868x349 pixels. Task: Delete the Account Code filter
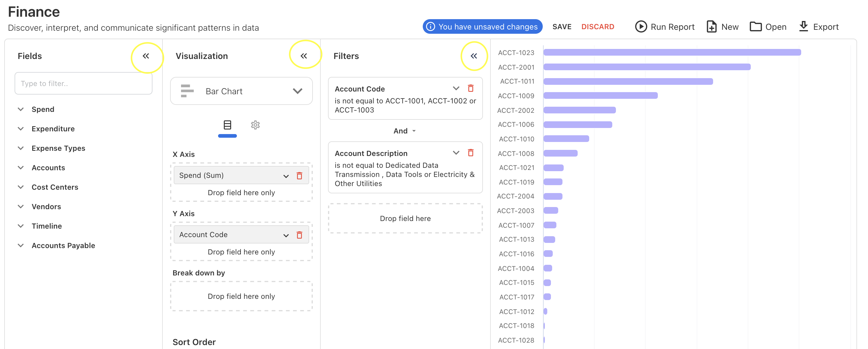470,88
